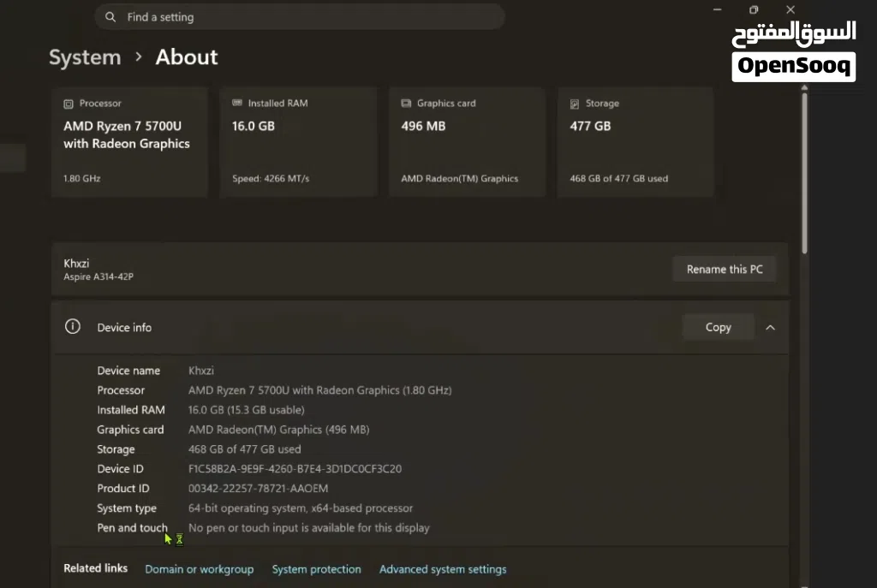Click the vertical scrollbar thumb
Viewport: 877px width, 588px height.
click(804, 173)
